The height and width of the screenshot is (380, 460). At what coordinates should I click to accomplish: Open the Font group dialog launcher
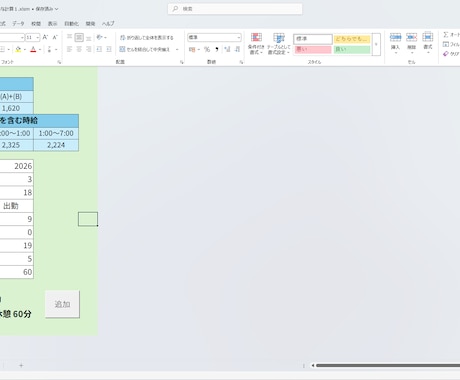tap(59, 62)
